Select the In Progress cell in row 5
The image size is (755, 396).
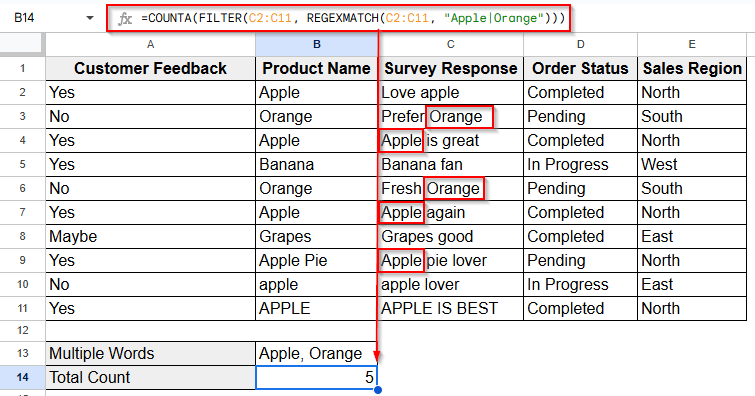(580, 165)
